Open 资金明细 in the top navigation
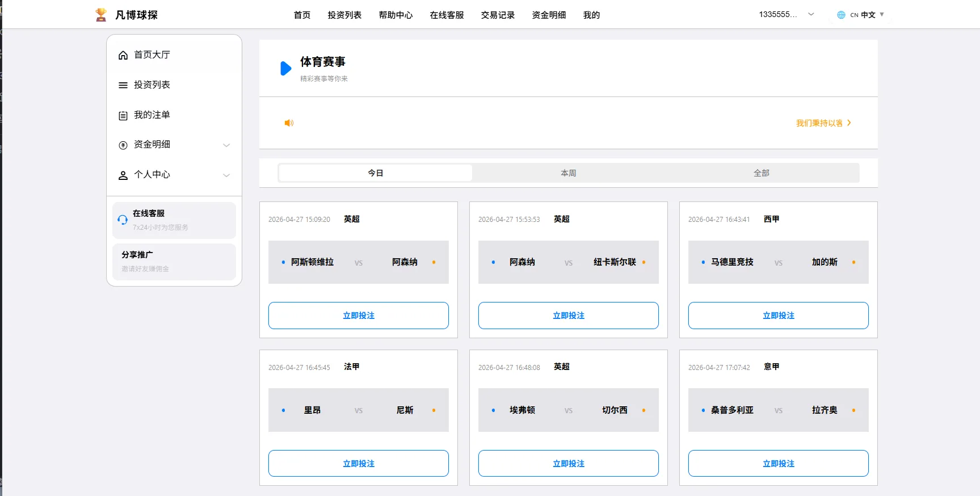This screenshot has width=980, height=496. pyautogui.click(x=549, y=15)
